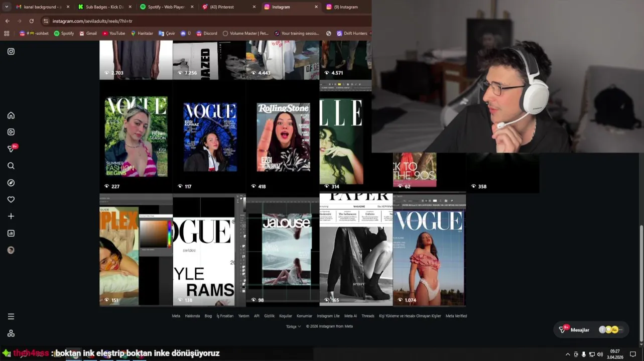This screenshot has height=361, width=644.
Task: Open the reel with 138 views
Action: [209, 250]
